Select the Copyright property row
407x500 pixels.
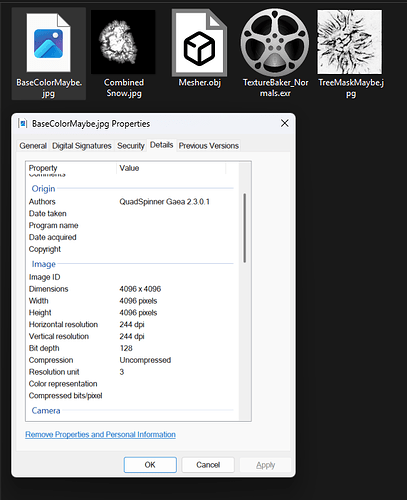(132, 249)
